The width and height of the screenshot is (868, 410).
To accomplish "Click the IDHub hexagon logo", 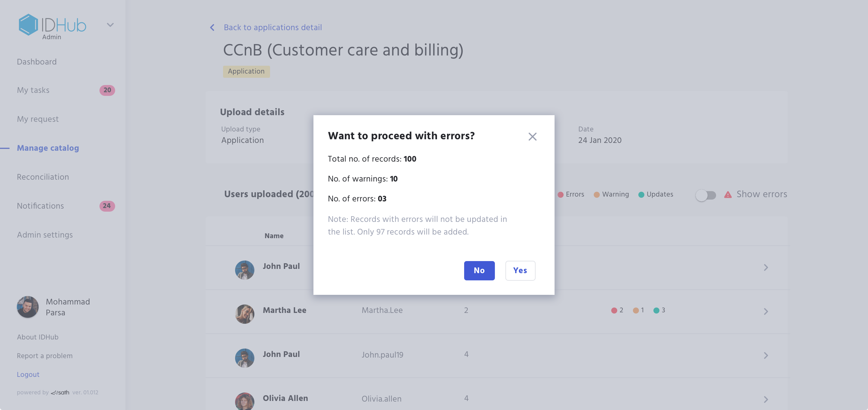I will (x=28, y=25).
